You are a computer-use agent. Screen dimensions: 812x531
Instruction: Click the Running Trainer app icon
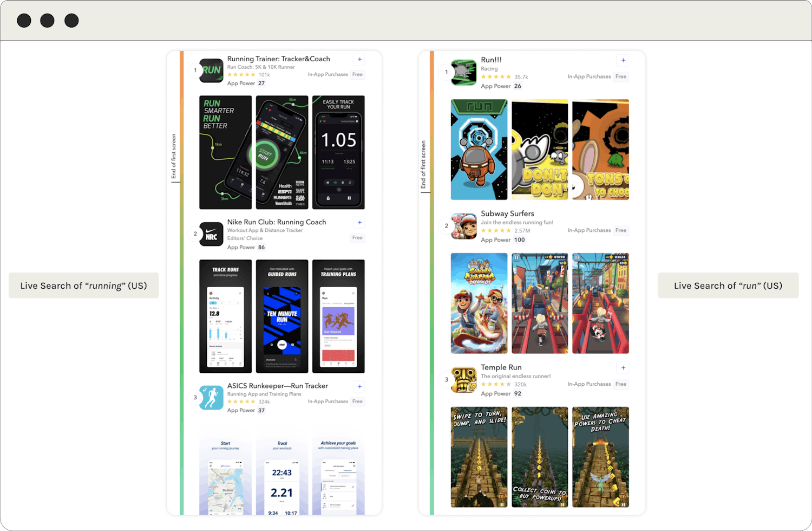click(x=211, y=70)
